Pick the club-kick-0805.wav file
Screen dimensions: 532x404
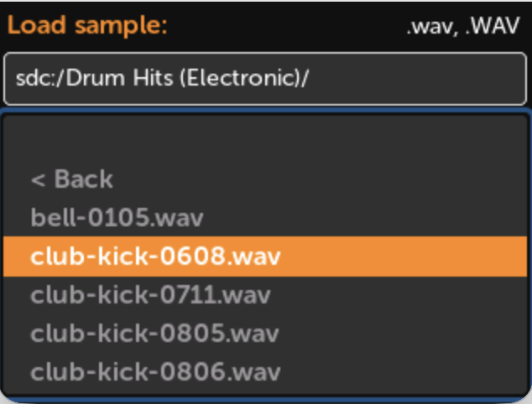[x=155, y=333]
